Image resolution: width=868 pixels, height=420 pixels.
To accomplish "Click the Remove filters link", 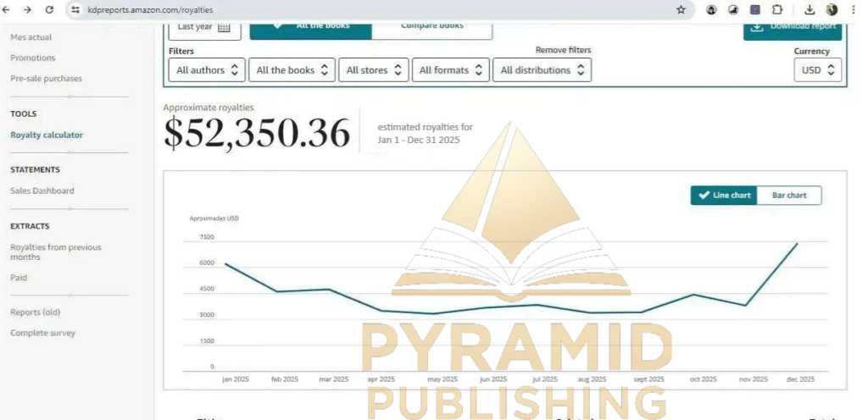I will click(563, 51).
